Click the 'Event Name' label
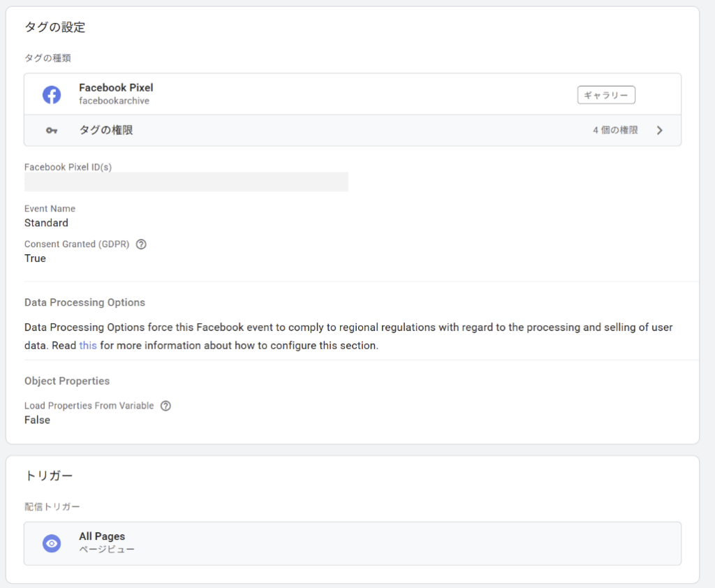The width and height of the screenshot is (715, 588). [50, 209]
